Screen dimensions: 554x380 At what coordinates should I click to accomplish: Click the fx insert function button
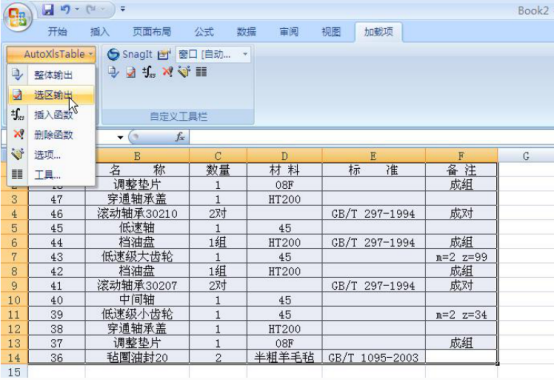(180, 137)
